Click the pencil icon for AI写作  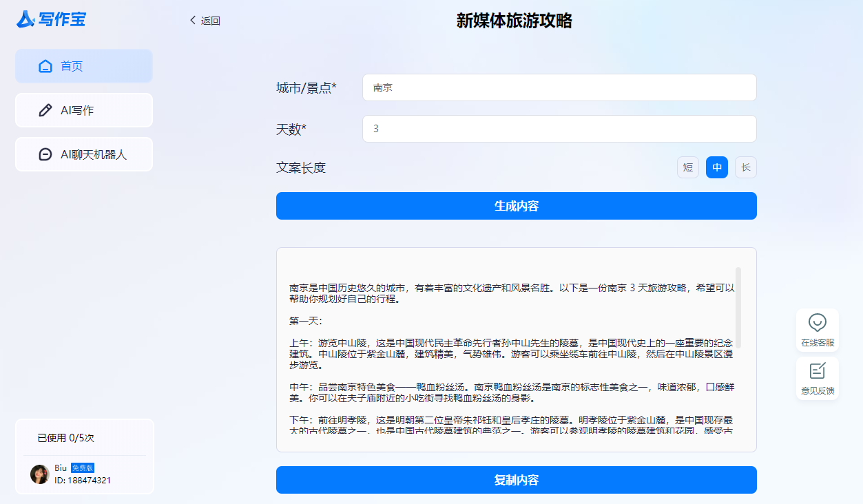click(x=45, y=109)
